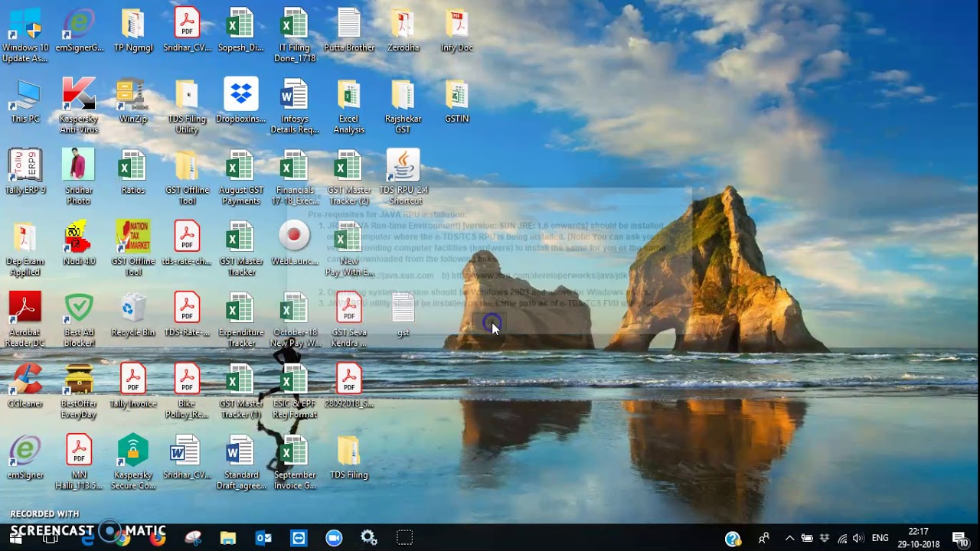The image size is (980, 551).
Task: Open Acrobat Reader DC shortcut
Action: (x=25, y=319)
